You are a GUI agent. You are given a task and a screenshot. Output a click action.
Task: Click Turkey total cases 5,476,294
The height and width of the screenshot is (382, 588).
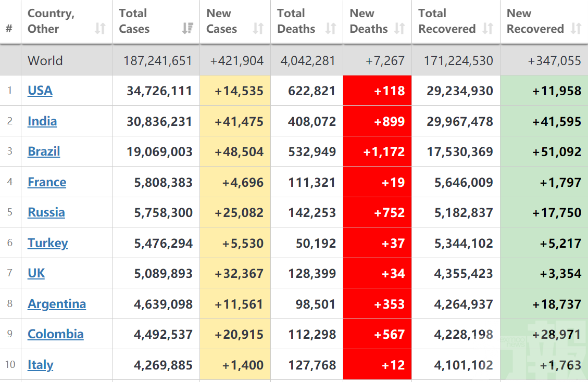click(x=163, y=244)
